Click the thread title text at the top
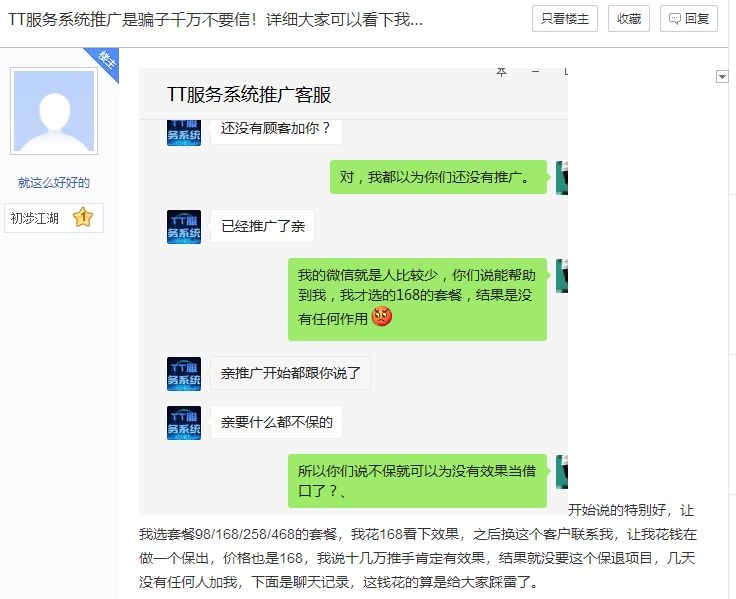Image resolution: width=736 pixels, height=599 pixels. tap(215, 20)
